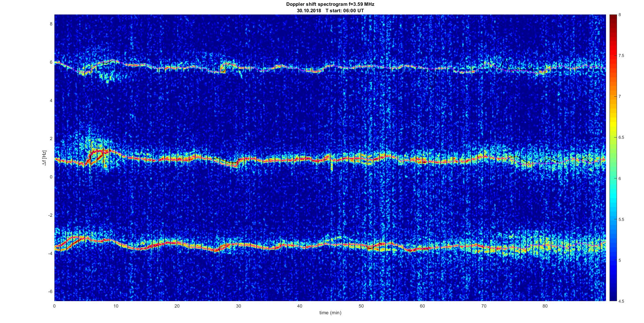Click the y-axis tick label '-2'

[51, 215]
